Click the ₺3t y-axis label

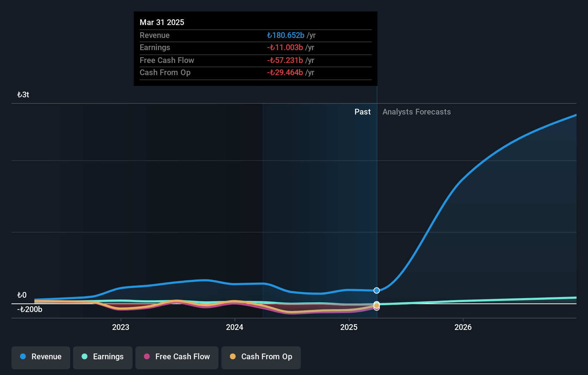tap(23, 95)
